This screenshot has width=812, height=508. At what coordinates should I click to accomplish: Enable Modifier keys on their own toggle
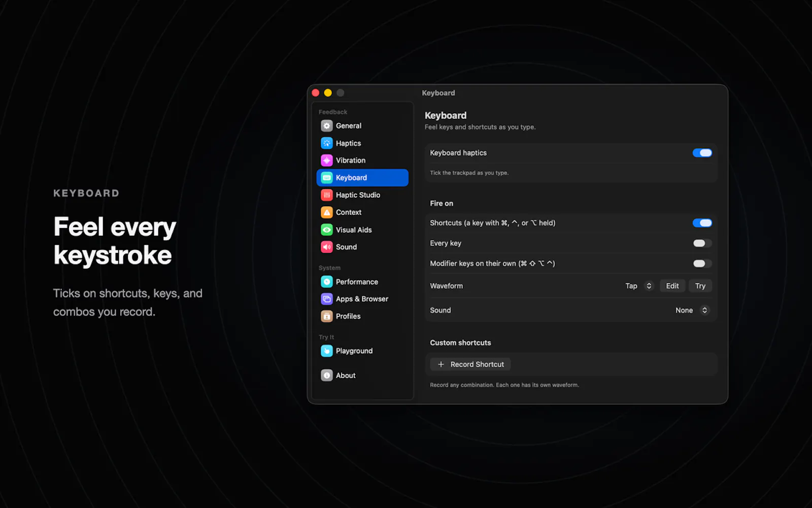[702, 264]
